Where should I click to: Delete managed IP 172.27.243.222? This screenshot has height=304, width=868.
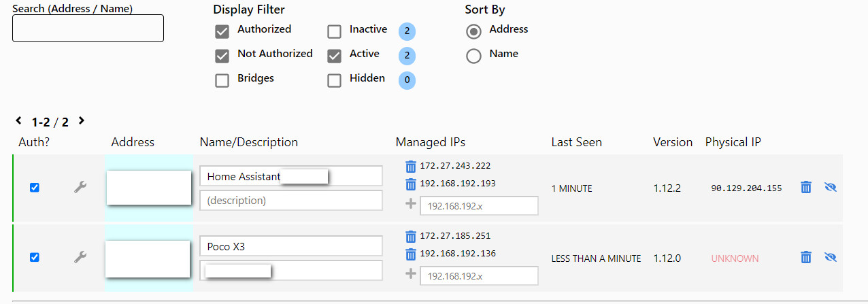(410, 166)
